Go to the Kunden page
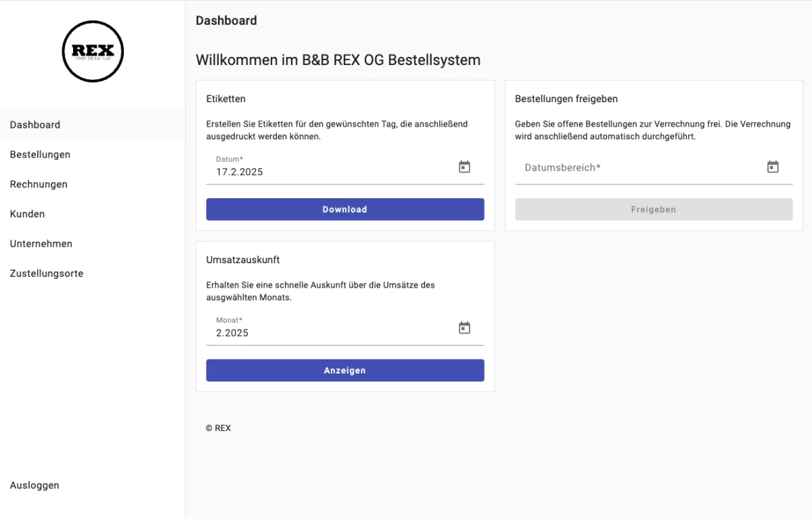The height and width of the screenshot is (519, 812). tap(27, 214)
